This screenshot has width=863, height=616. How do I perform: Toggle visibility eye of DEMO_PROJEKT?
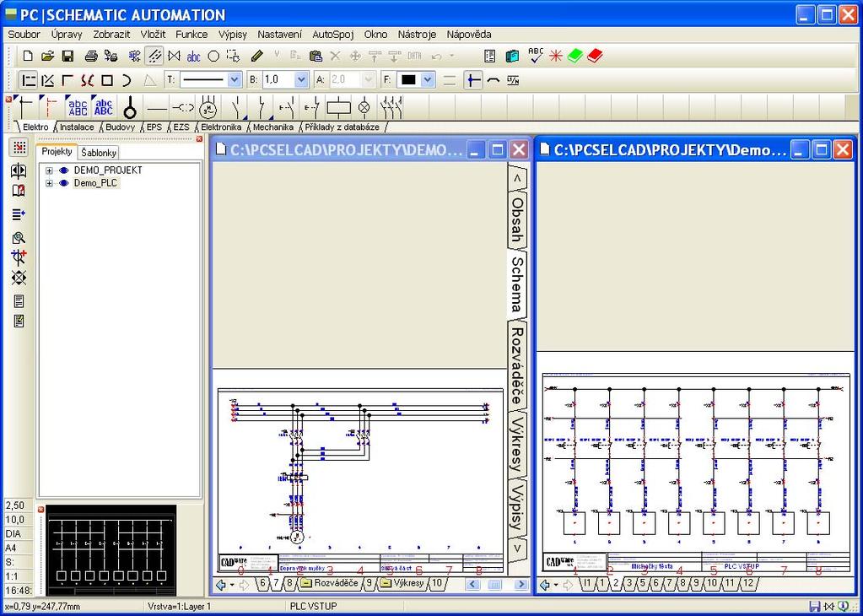64,170
